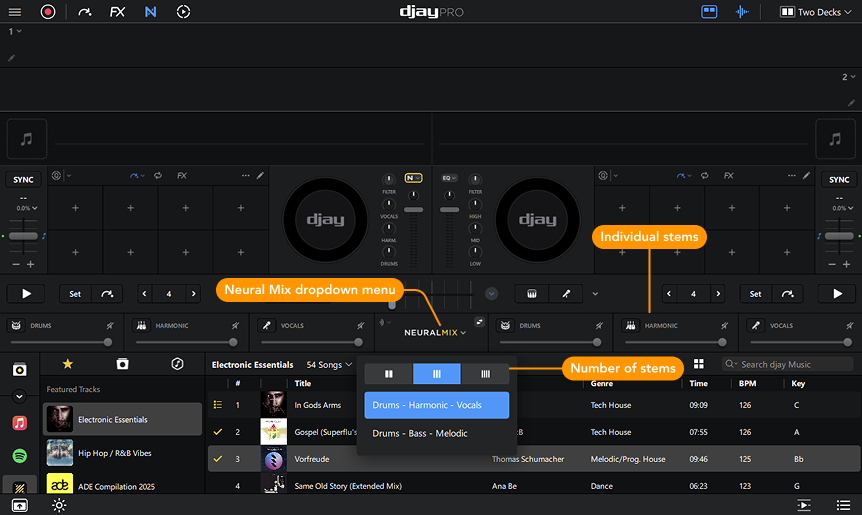Open the automix arrow icon in top toolbar

pyautogui.click(x=85, y=12)
